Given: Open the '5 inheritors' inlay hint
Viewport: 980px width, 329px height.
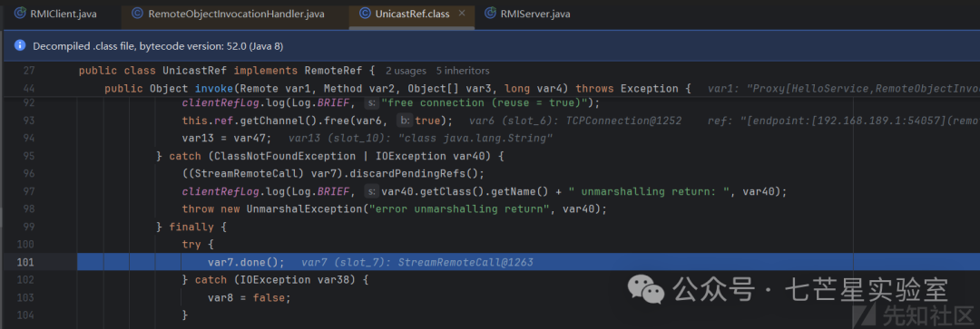Looking at the screenshot, I should pos(463,71).
